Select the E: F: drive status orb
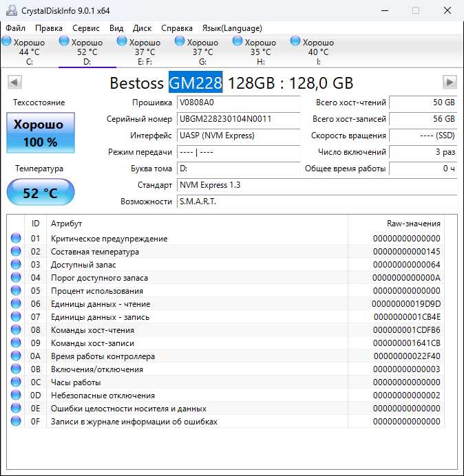This screenshot has width=464, height=476. point(122,42)
